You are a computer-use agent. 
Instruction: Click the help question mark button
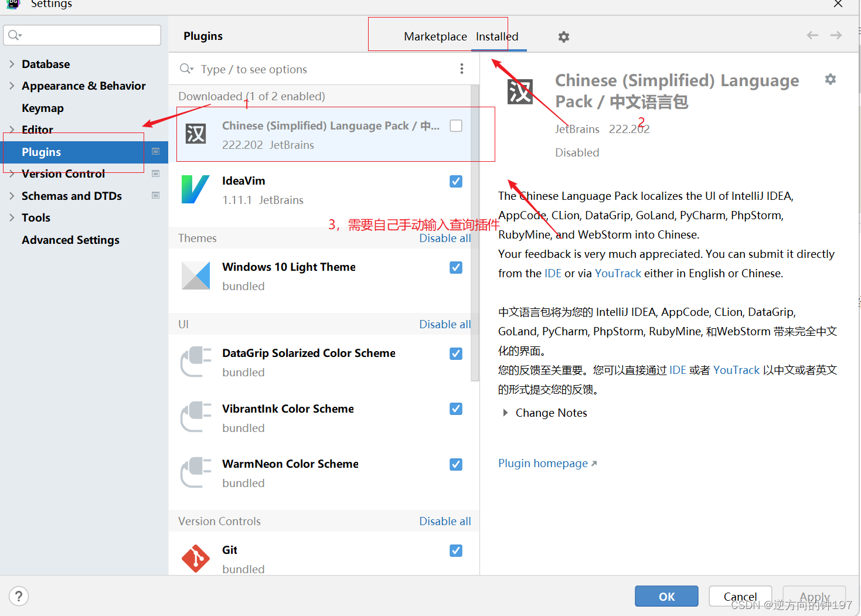(x=19, y=596)
